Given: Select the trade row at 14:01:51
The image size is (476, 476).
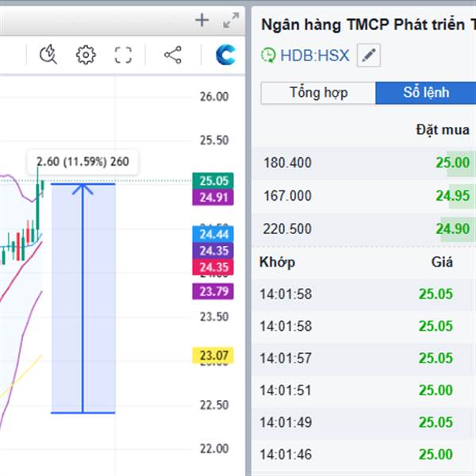Looking at the screenshot, I should (363, 390).
